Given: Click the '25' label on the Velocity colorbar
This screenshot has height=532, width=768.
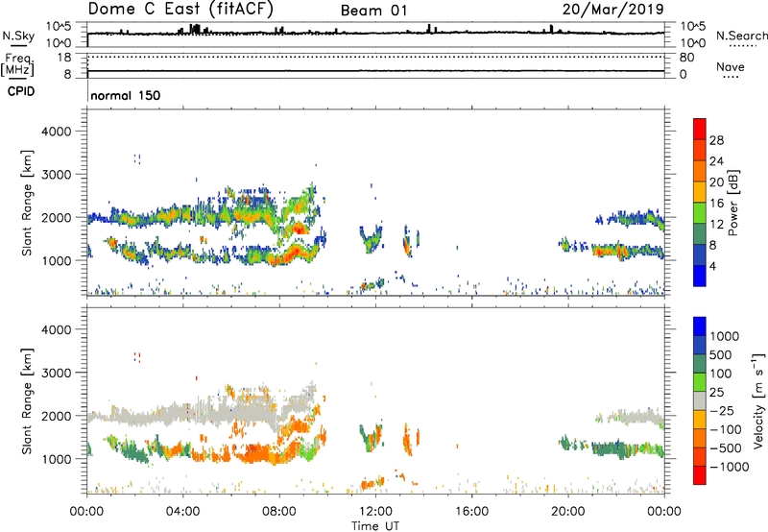Looking at the screenshot, I should pos(717,393).
